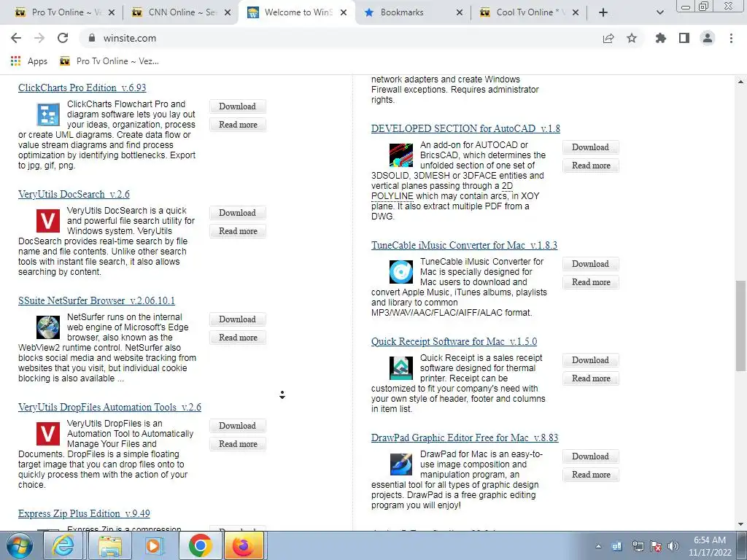This screenshot has width=747, height=560.
Task: Click the 2D POLYLINE underlined term
Action: pos(442,191)
